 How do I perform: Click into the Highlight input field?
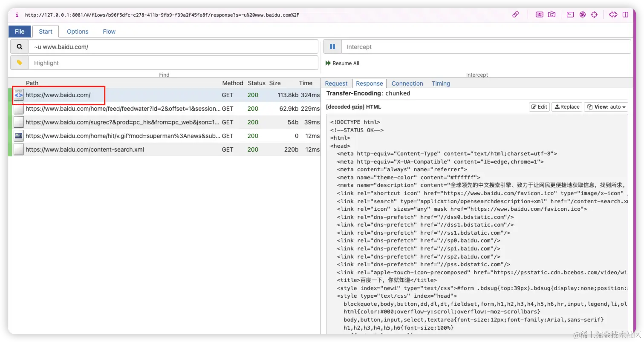[x=173, y=63]
